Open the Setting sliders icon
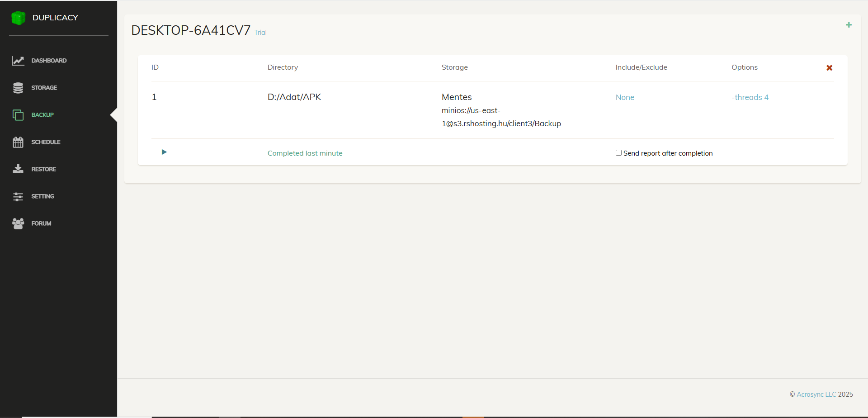 click(x=18, y=196)
